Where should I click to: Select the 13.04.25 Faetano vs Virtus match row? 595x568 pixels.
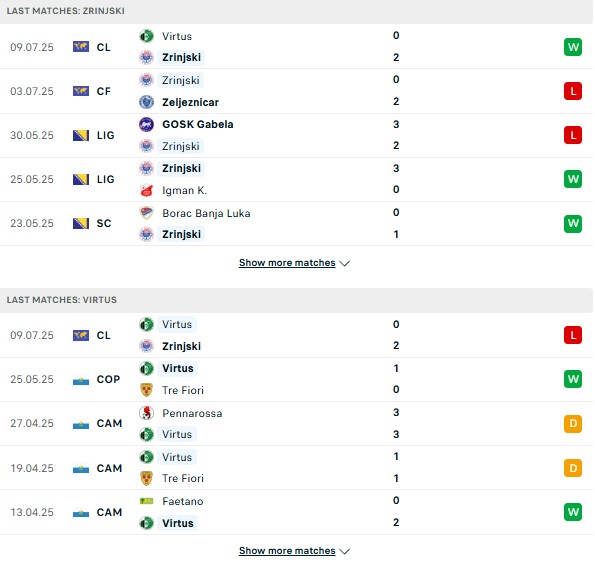tap(296, 512)
